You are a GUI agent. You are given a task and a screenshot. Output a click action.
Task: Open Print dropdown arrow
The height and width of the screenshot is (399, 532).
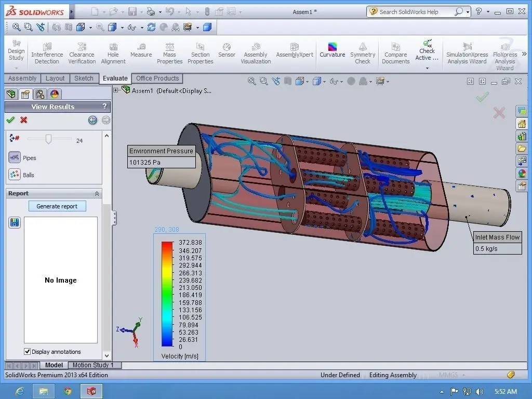(160, 12)
